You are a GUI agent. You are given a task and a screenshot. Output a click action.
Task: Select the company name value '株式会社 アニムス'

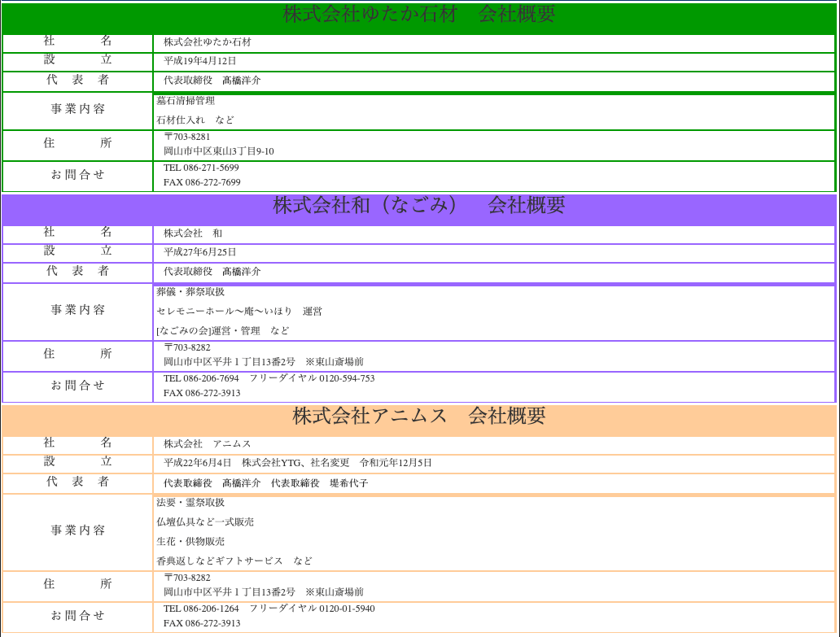[208, 443]
